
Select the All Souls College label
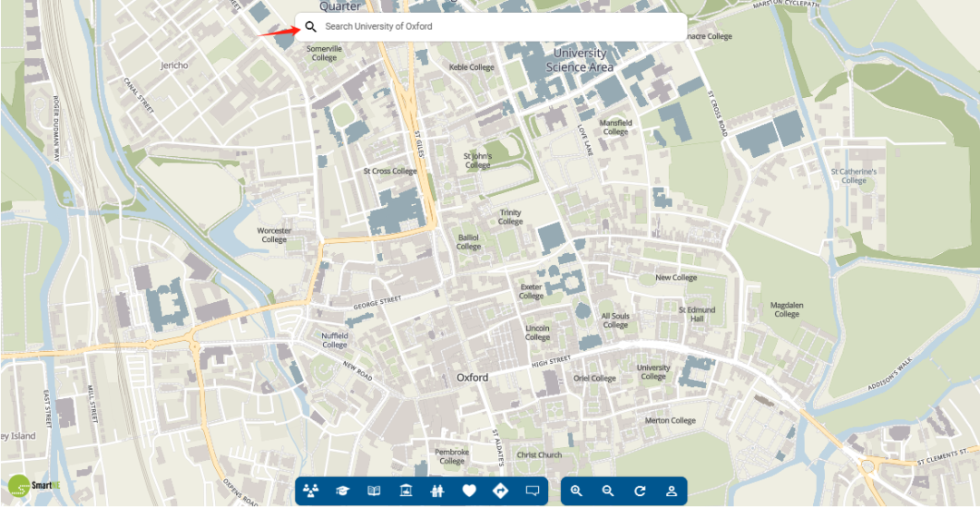615,320
